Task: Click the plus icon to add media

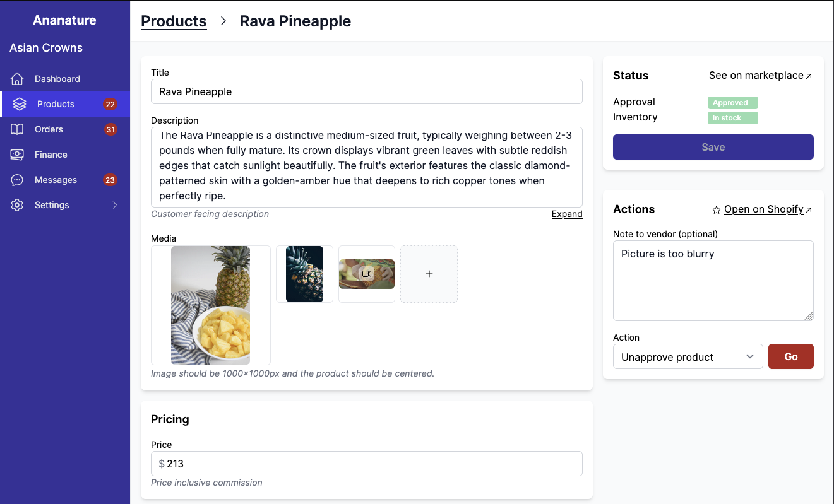Action: tap(429, 274)
